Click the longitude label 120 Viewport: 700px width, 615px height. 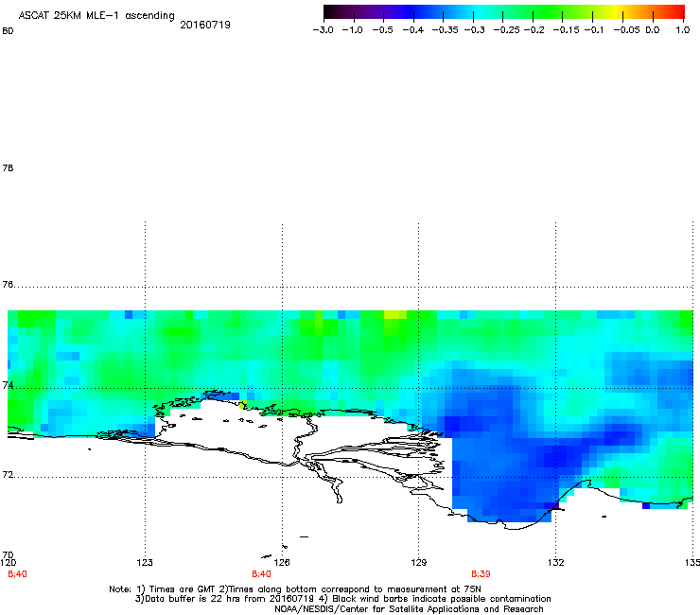pos(8,562)
